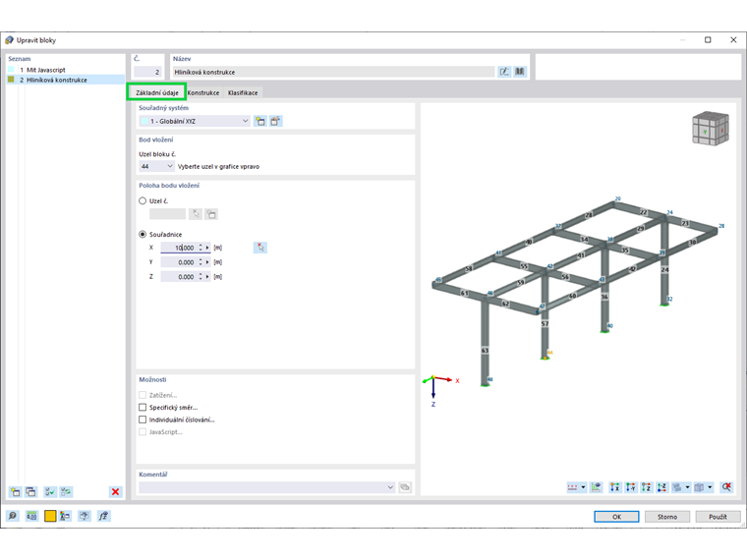747x560 pixels.
Task: Click the OK button
Action: 616,517
